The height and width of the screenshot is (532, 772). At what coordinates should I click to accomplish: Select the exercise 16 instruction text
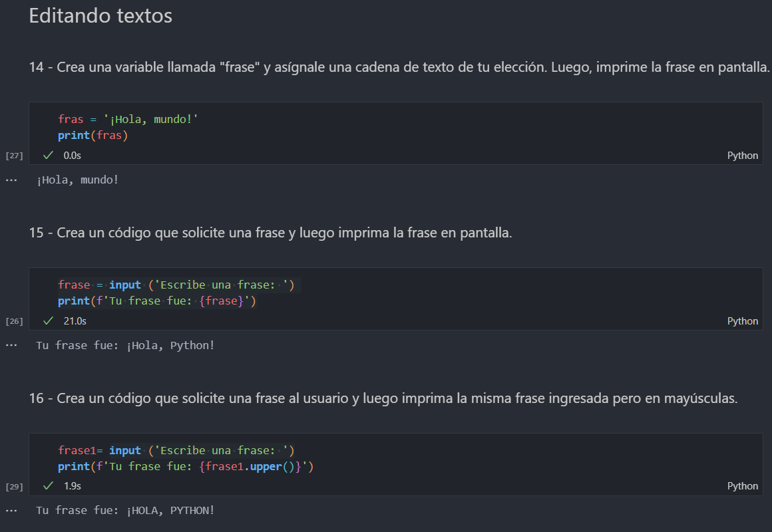[x=383, y=398]
